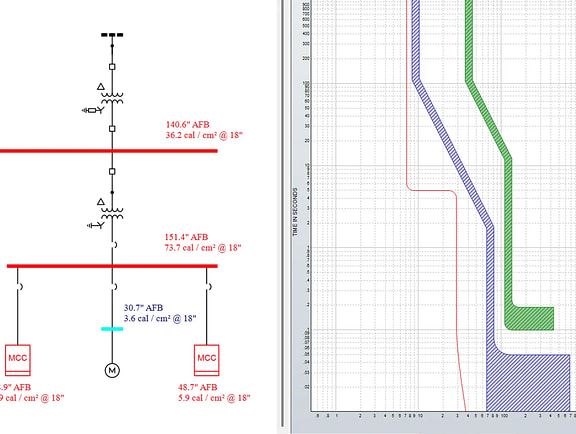Screen dimensions: 576x434
Task: Select the motor M symbol
Action: 112,370
